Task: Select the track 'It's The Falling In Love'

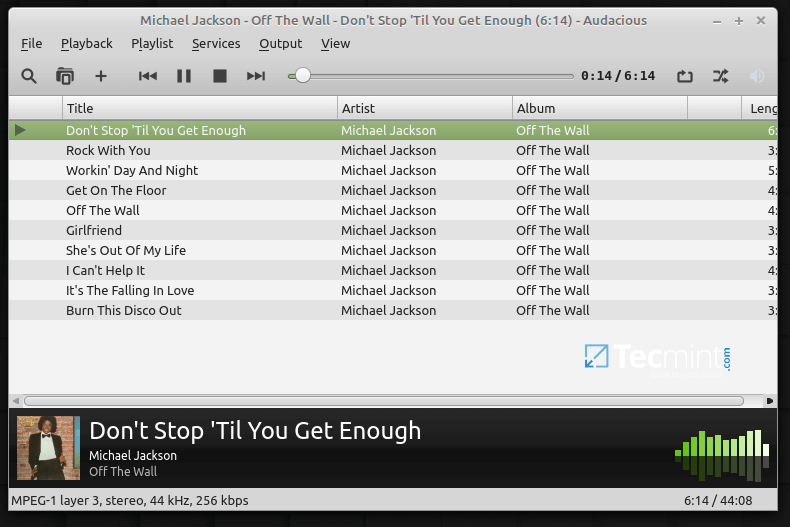Action: coord(393,291)
